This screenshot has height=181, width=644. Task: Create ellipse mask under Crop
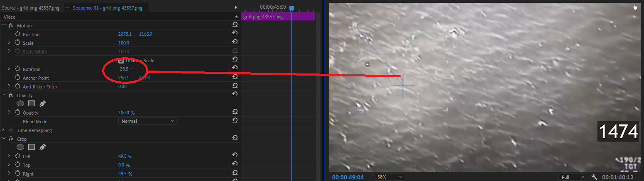pos(20,147)
